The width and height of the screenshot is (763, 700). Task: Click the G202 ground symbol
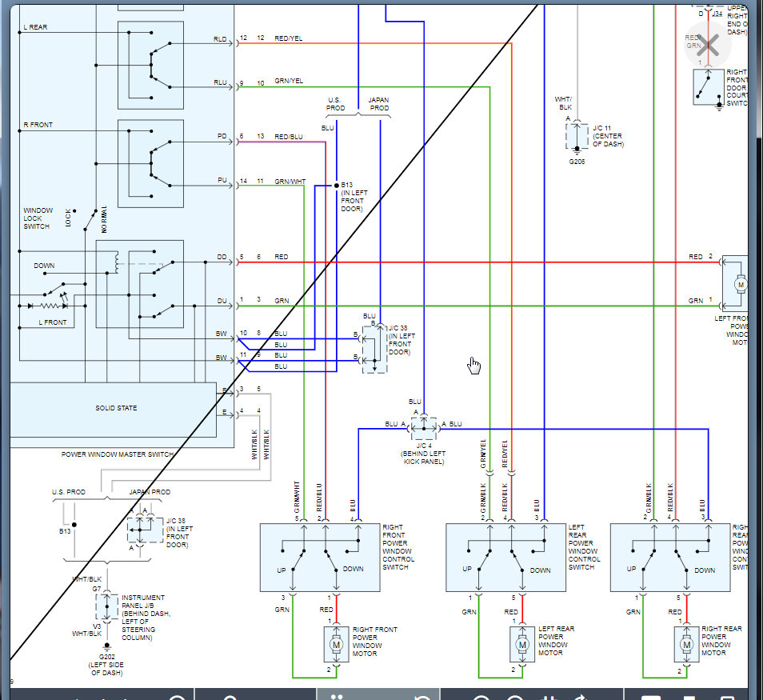pyautogui.click(x=106, y=647)
